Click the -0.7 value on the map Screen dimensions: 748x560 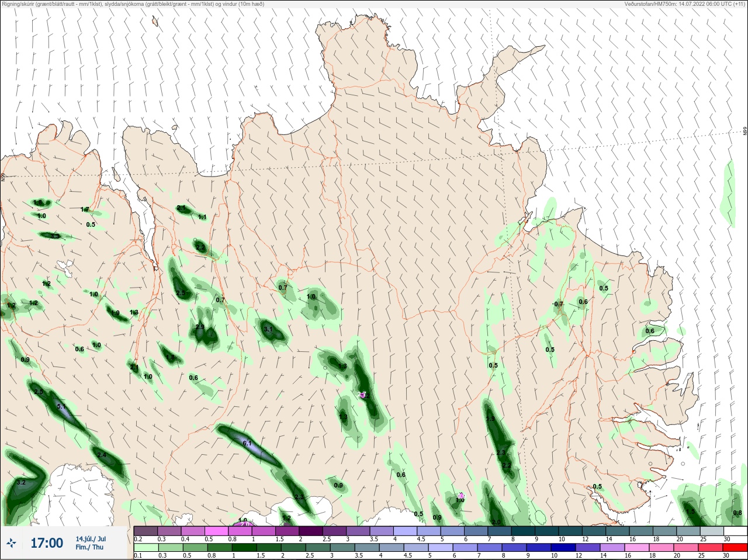click(x=558, y=304)
